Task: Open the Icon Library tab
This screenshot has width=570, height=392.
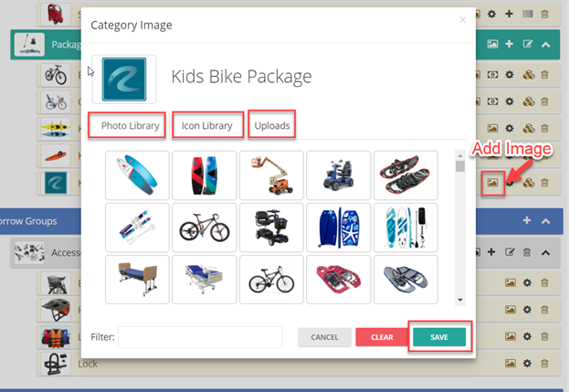Action: coord(206,125)
